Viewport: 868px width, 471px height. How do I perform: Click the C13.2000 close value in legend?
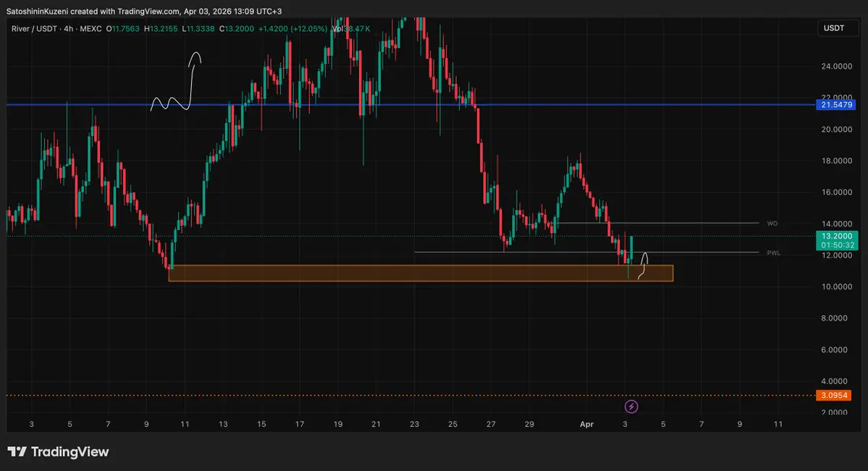[237, 29]
